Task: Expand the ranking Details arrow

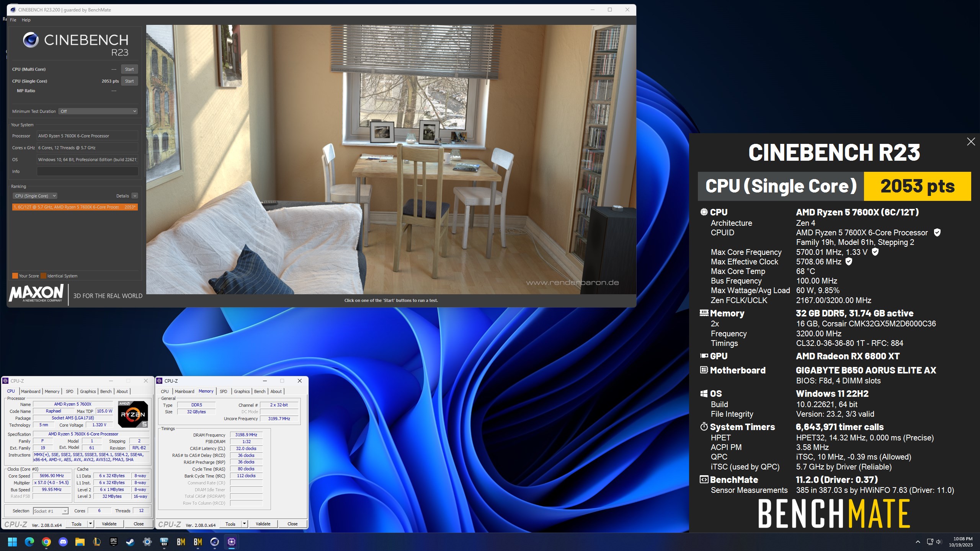Action: click(135, 196)
